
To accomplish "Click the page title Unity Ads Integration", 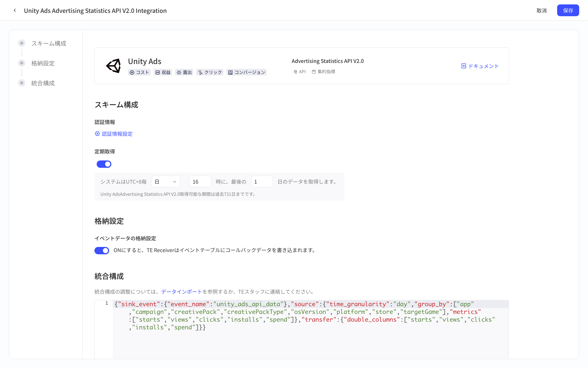I will point(95,10).
